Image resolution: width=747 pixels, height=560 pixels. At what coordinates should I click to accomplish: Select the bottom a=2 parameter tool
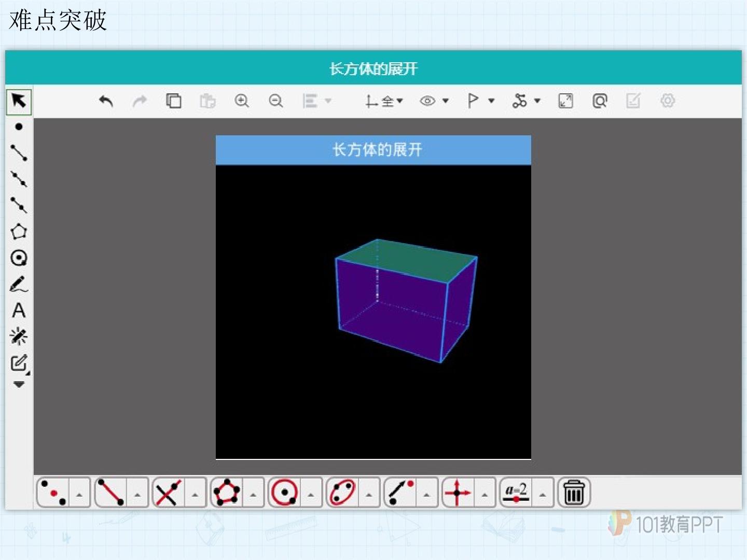(x=516, y=492)
